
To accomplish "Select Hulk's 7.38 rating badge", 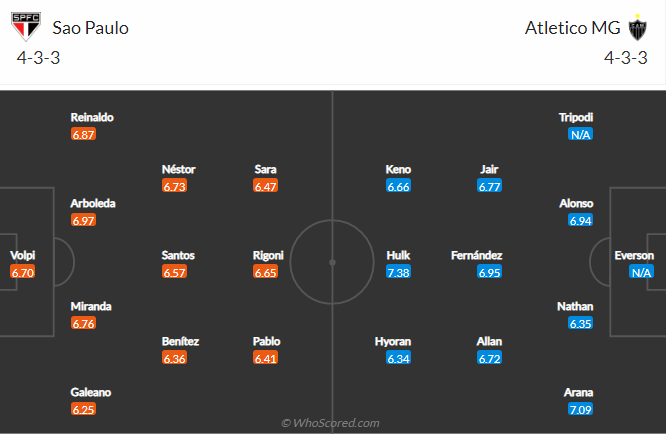I will coord(399,272).
